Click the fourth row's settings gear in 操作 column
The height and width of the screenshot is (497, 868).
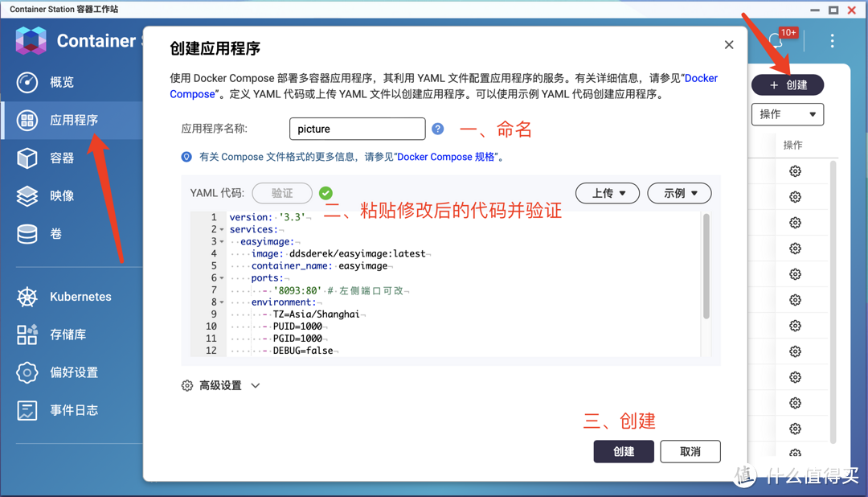pos(796,249)
